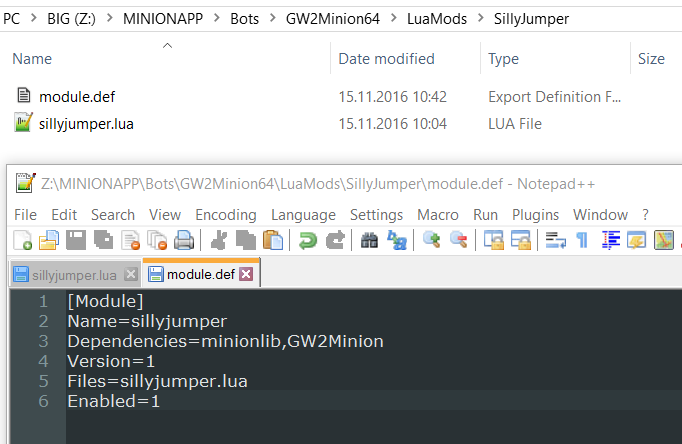This screenshot has width=682, height=444.
Task: Click the New file toolbar icon
Action: (x=22, y=240)
